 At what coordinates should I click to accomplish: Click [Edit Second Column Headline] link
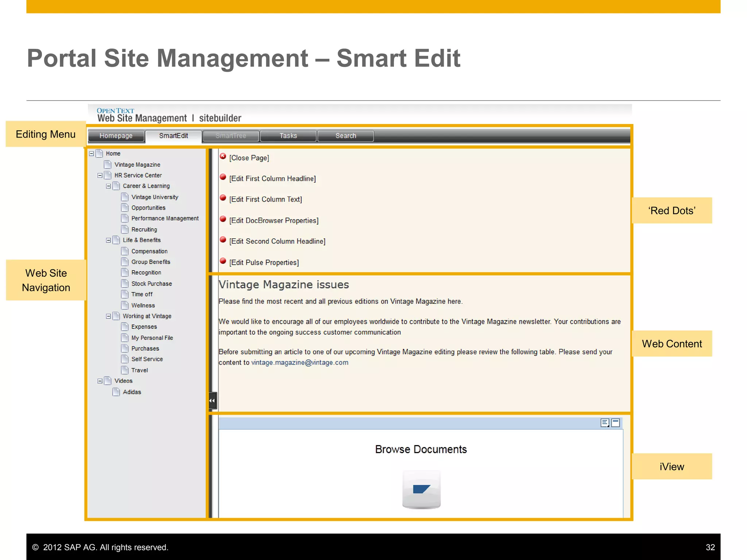click(x=277, y=241)
